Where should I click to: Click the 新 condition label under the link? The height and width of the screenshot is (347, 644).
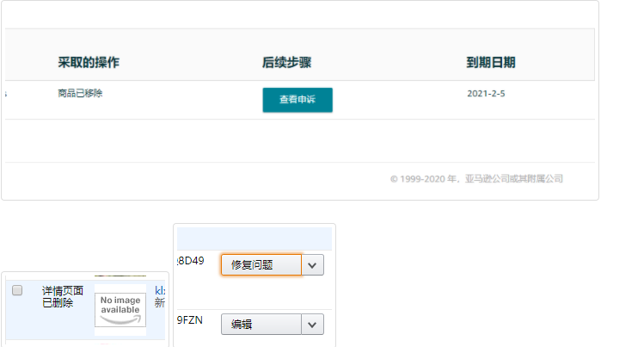[x=159, y=303]
